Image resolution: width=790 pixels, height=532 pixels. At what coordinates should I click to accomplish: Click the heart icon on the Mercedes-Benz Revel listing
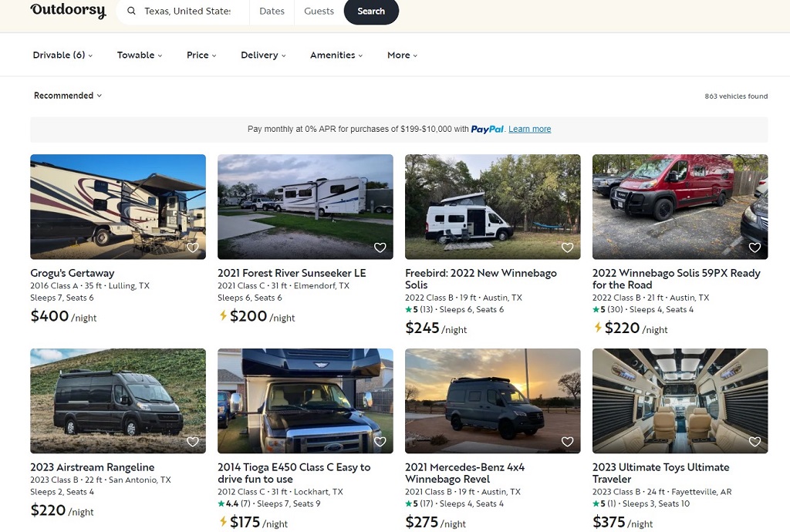coord(567,441)
